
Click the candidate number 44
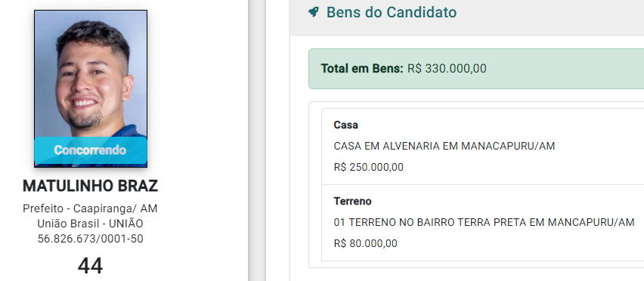coord(91,265)
